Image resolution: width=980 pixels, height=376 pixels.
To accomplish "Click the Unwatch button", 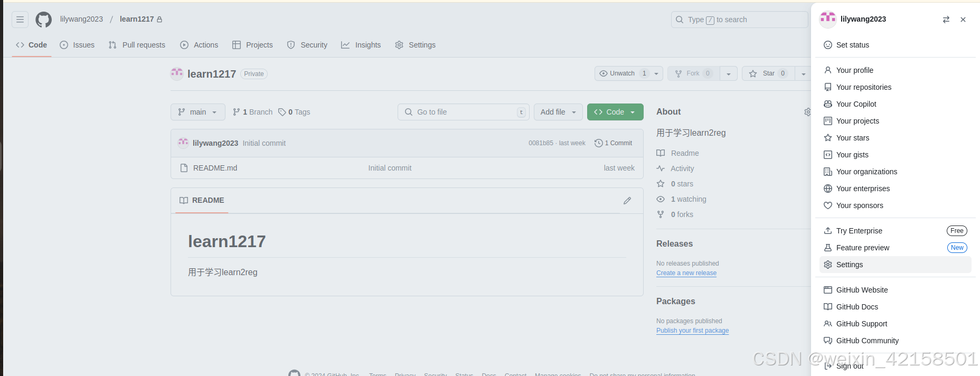I will (623, 73).
